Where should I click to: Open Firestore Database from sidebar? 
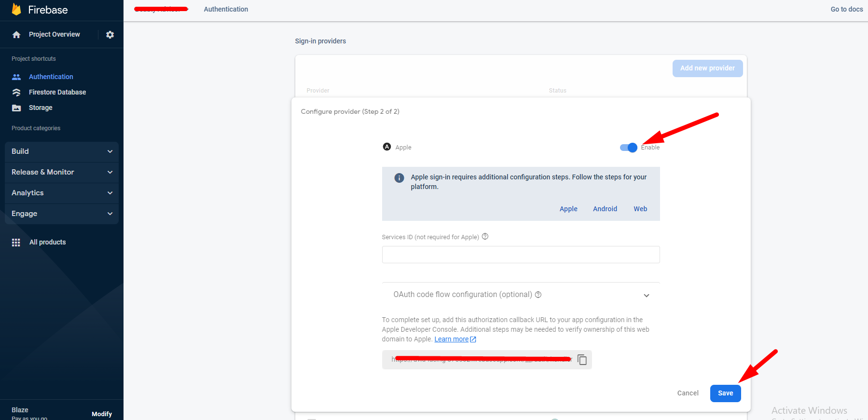(x=57, y=92)
